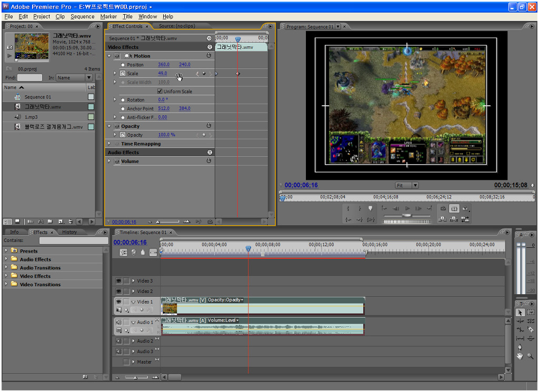Expand the Video Transitions folder
The image size is (539, 392).
(x=6, y=284)
